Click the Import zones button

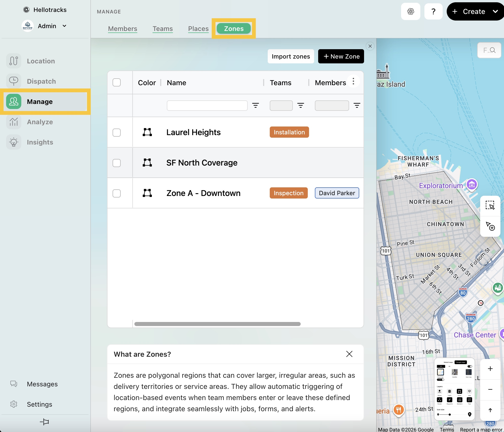pyautogui.click(x=291, y=56)
